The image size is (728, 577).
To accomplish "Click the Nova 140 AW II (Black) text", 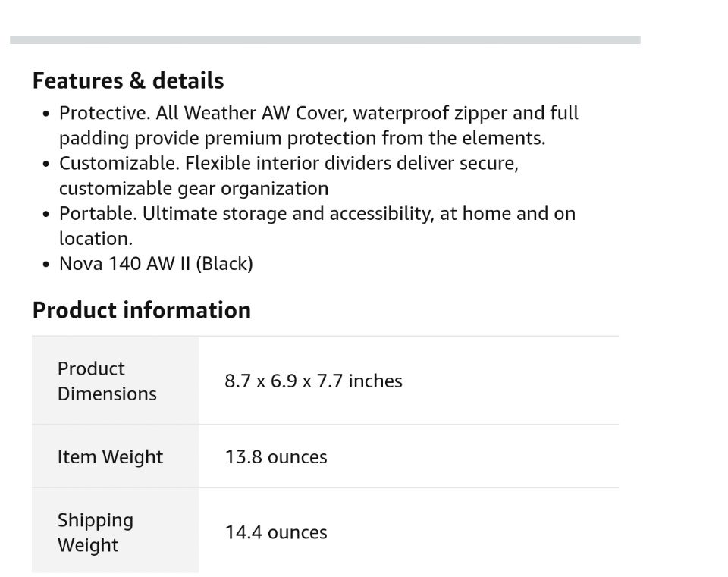I will [x=155, y=263].
